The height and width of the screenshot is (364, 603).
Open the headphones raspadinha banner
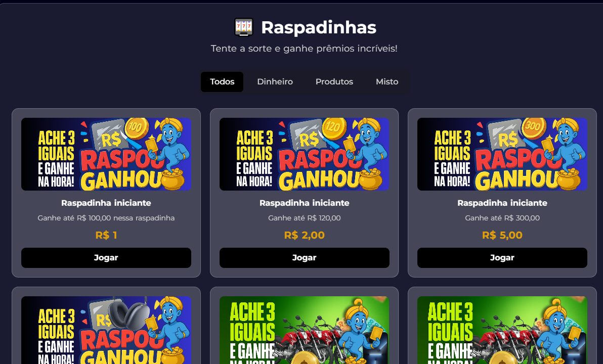point(106,330)
